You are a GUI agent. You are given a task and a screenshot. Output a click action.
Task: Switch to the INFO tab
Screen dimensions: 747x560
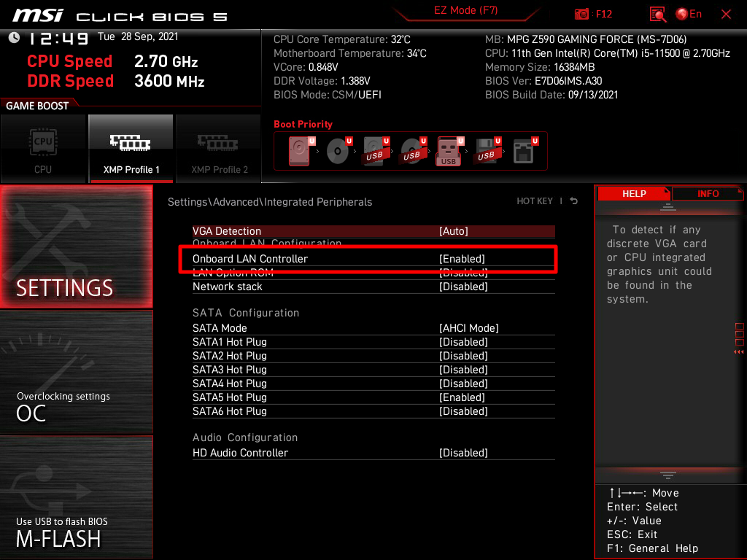[708, 194]
